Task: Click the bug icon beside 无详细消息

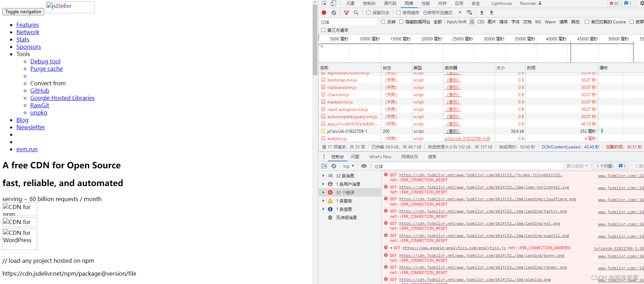Action: coord(330,217)
